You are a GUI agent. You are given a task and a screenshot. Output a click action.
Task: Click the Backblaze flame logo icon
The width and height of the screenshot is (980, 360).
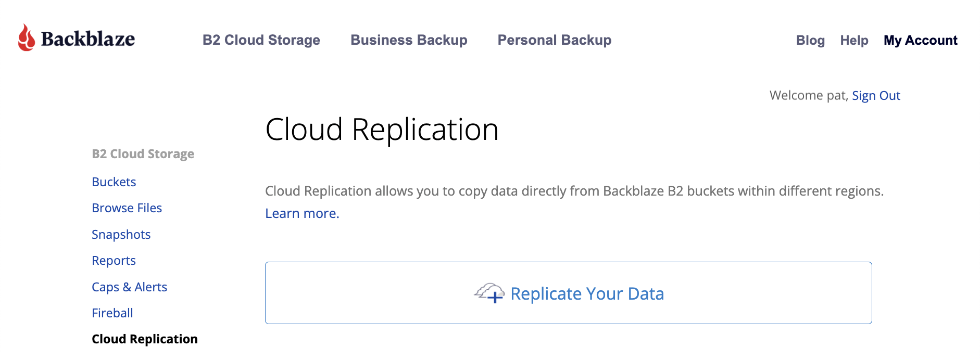click(x=27, y=37)
